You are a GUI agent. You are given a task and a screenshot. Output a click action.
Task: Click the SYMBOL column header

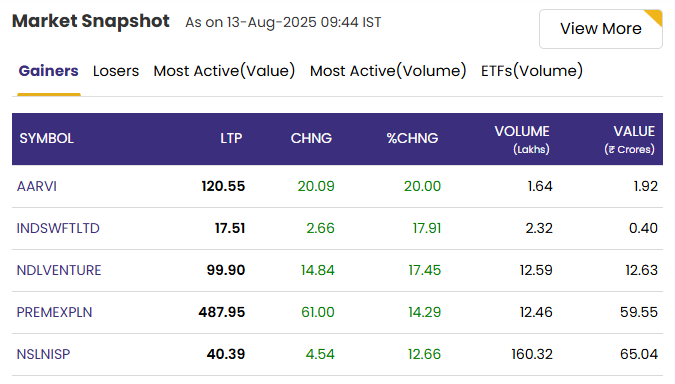pos(46,139)
